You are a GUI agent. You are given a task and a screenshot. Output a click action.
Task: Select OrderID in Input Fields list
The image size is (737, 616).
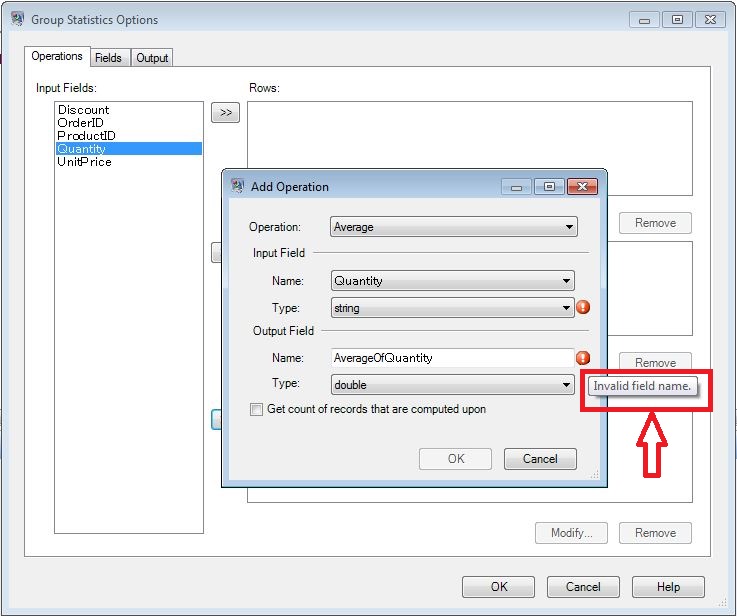[x=129, y=123]
